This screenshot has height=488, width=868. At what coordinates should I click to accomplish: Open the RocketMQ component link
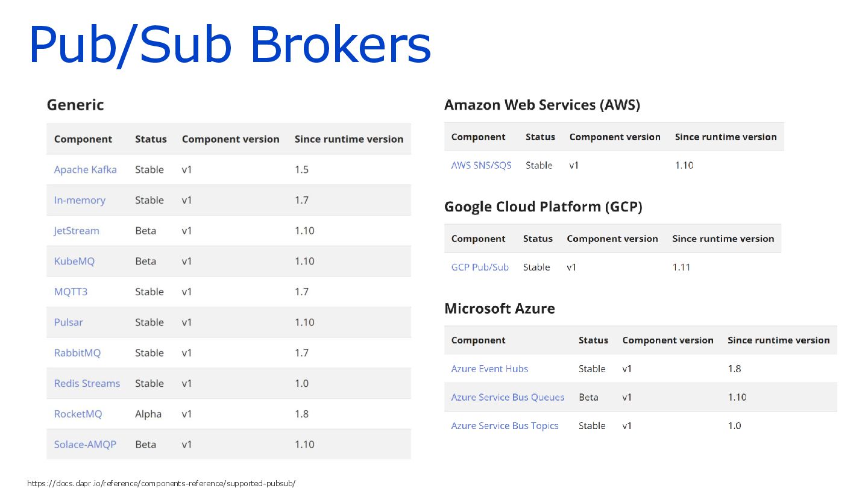(78, 414)
